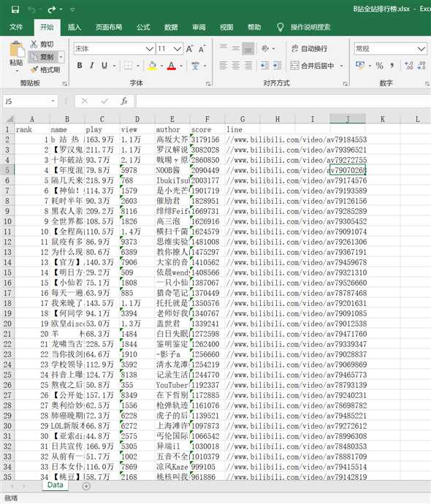This screenshot has width=431, height=504.
Task: Select the Data sheet tab
Action: click(x=55, y=485)
